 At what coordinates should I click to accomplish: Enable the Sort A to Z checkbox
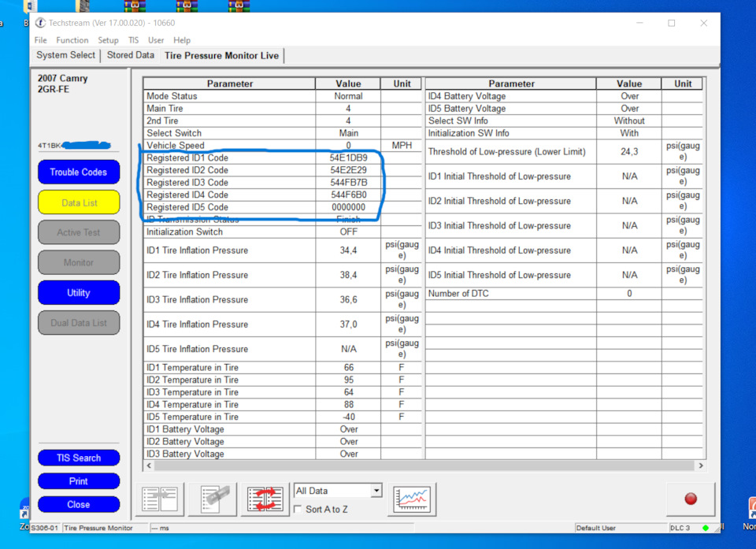point(298,509)
